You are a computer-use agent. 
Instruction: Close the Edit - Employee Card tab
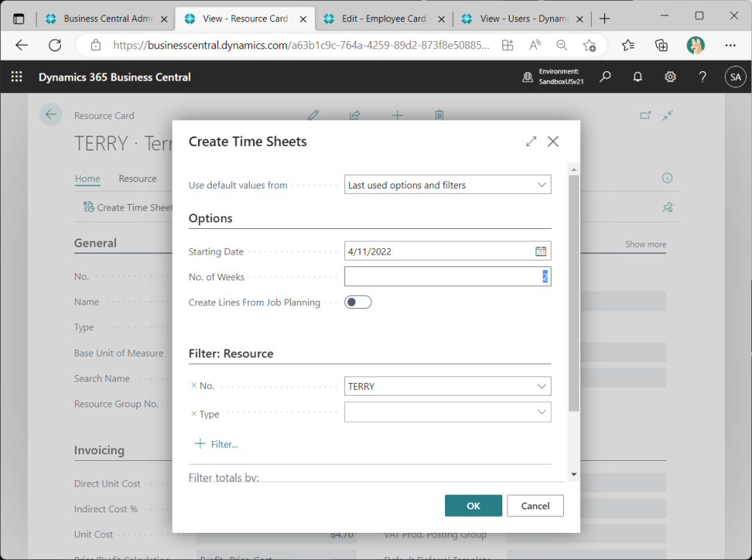tap(441, 19)
